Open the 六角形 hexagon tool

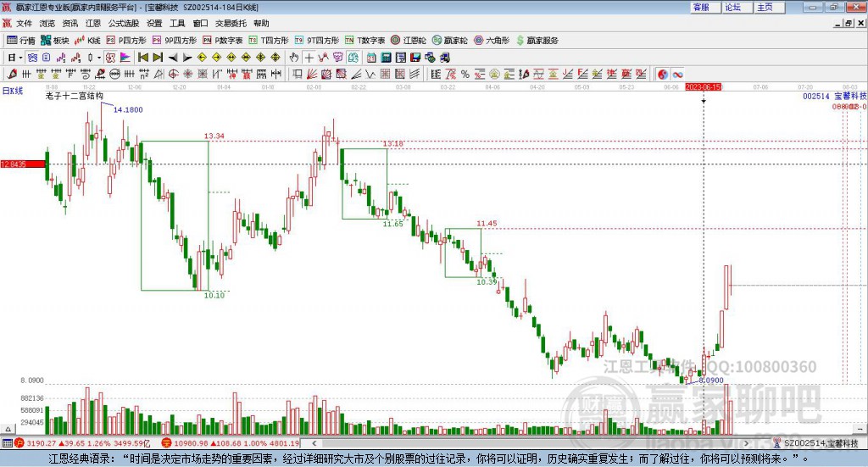point(492,41)
